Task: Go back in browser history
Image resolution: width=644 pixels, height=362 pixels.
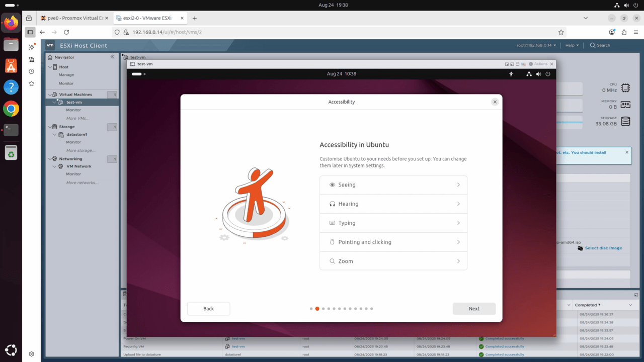Action: click(x=42, y=32)
